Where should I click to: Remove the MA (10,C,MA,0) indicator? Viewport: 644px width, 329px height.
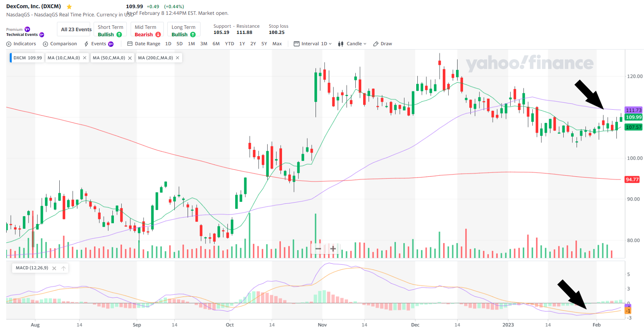tap(85, 58)
